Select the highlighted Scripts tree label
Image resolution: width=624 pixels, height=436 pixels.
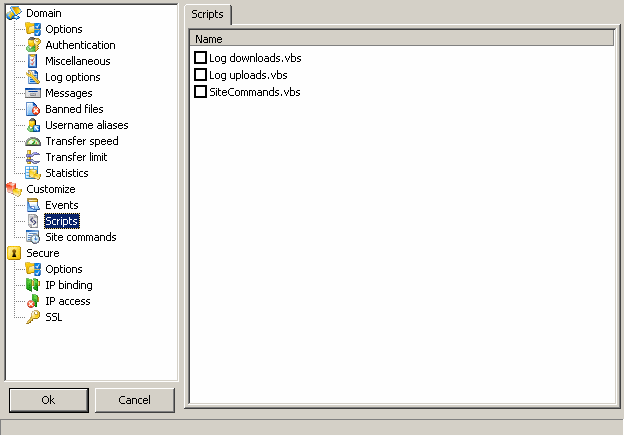tap(62, 221)
